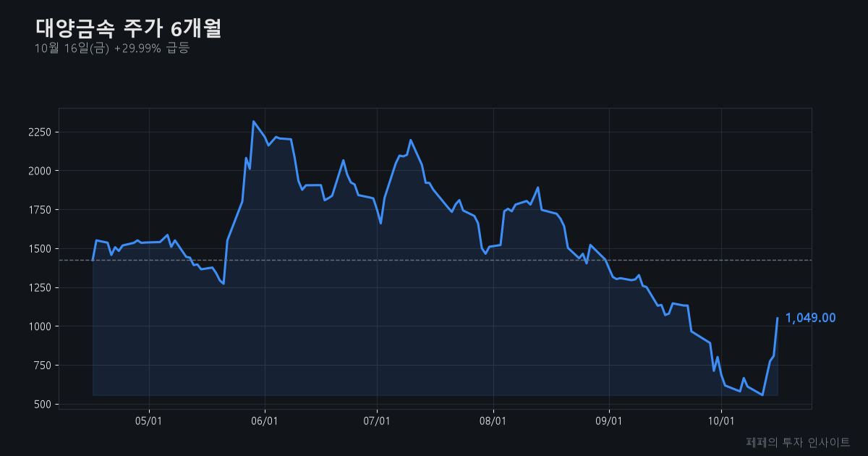The height and width of the screenshot is (456, 868).
Task: Select the subtitle "10월 16일(금) +29.99% 급등"
Action: [x=112, y=48]
